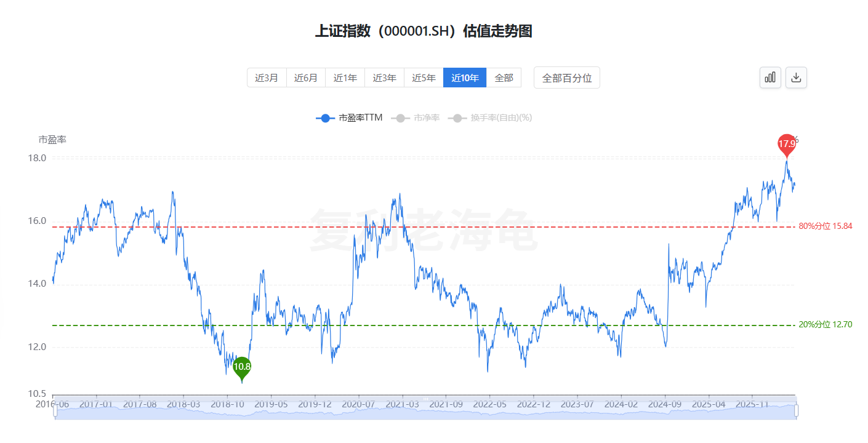Viewport: 868px width, 443px height.
Task: Click the right handle of zoom slider
Action: [797, 410]
